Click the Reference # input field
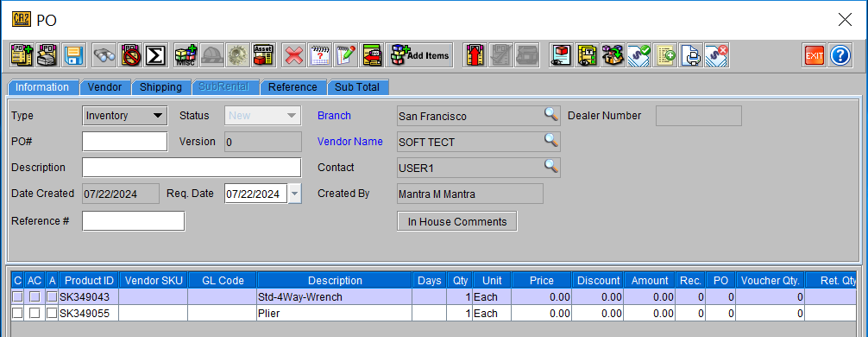This screenshot has width=868, height=337. tap(134, 220)
